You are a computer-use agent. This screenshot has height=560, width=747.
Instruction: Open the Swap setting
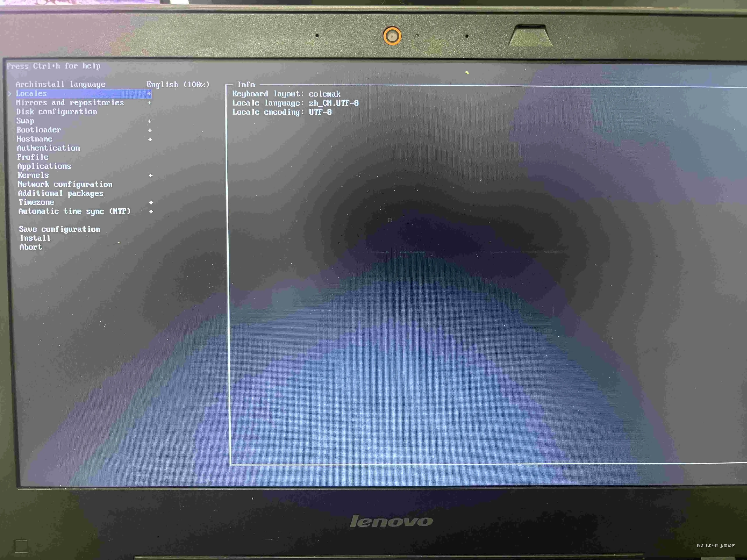pos(25,121)
